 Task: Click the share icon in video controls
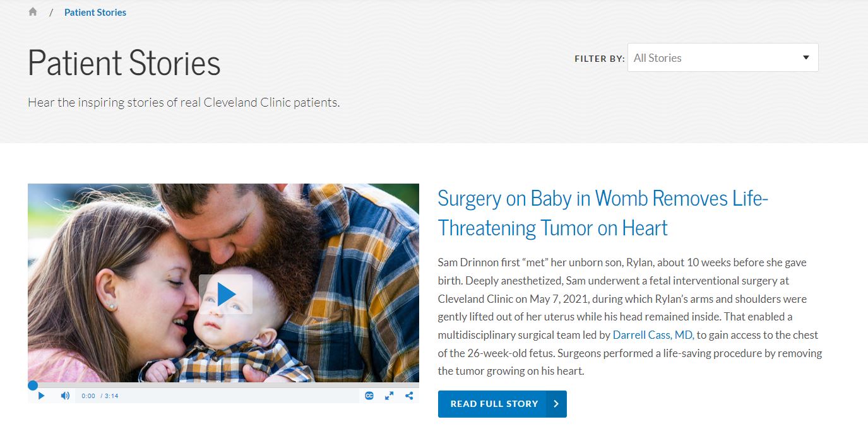click(x=409, y=396)
